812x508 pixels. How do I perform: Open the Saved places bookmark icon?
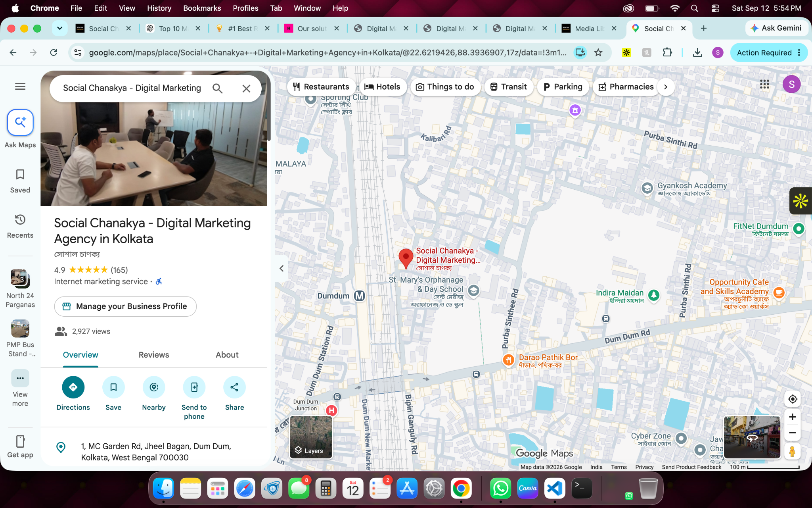pyautogui.click(x=20, y=174)
